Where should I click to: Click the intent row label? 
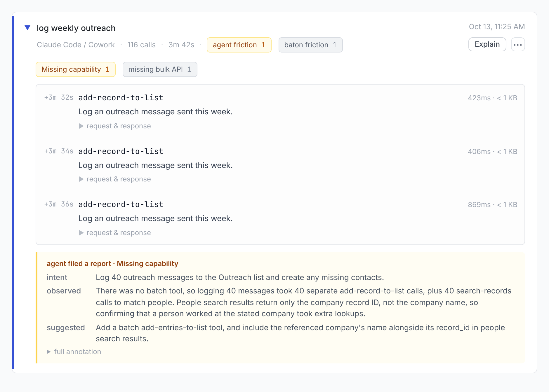pos(57,277)
